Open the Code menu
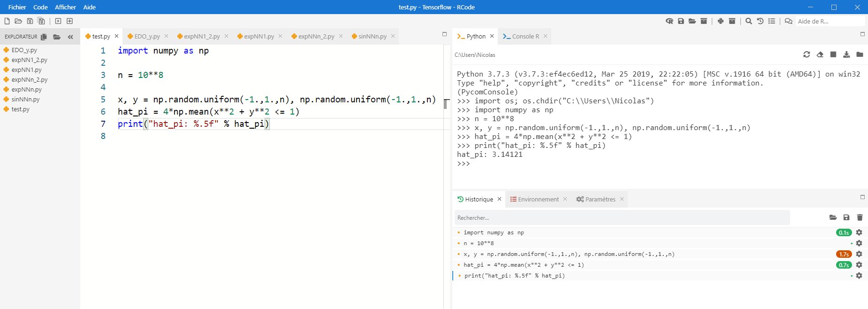The width and height of the screenshot is (868, 309). click(x=40, y=7)
